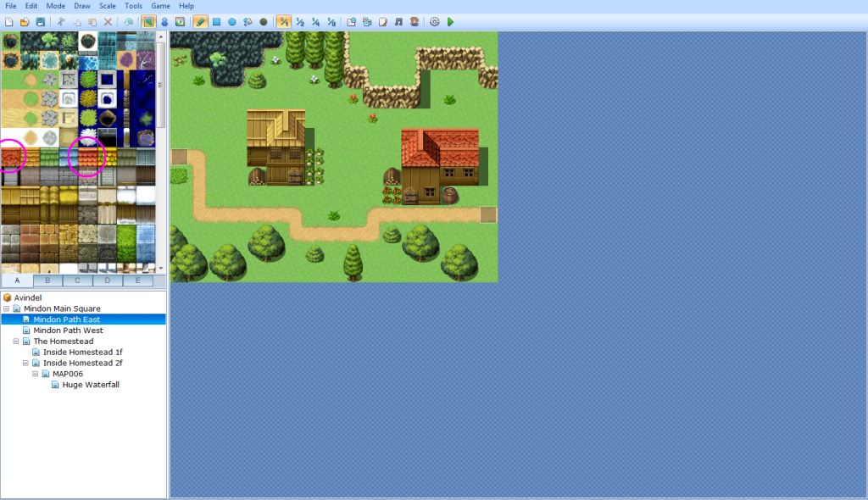Select the Pencil drawing tool
This screenshot has height=500, width=868.
pos(200,21)
